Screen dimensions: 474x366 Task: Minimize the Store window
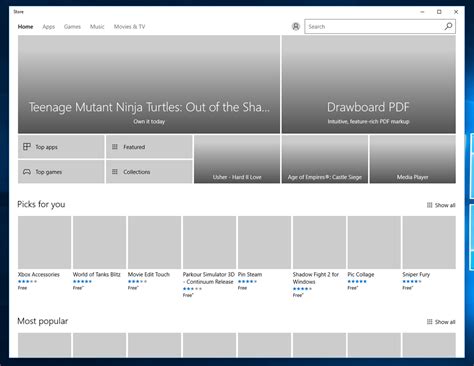(422, 12)
